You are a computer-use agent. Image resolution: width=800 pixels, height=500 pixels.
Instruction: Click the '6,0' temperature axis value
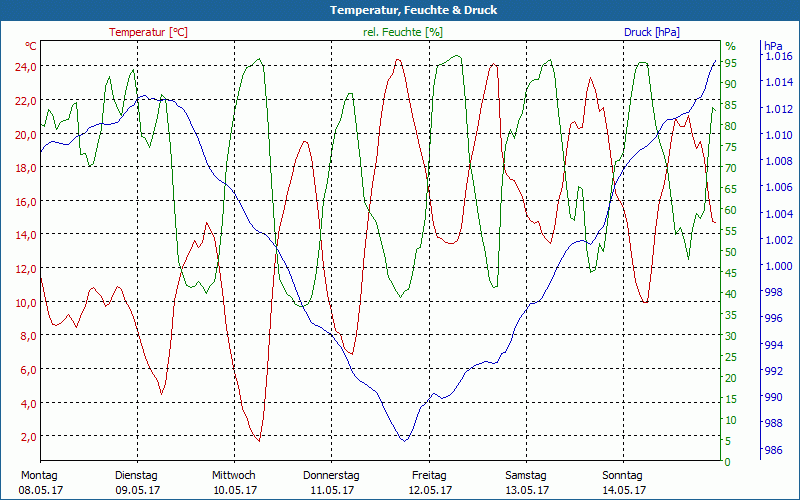(x=29, y=369)
